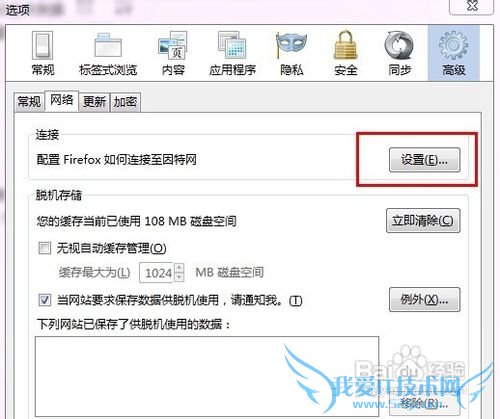Image resolution: width=500 pixels, height=419 pixels.
Task: Select the 网络 network sub-tab
Action: (x=62, y=100)
